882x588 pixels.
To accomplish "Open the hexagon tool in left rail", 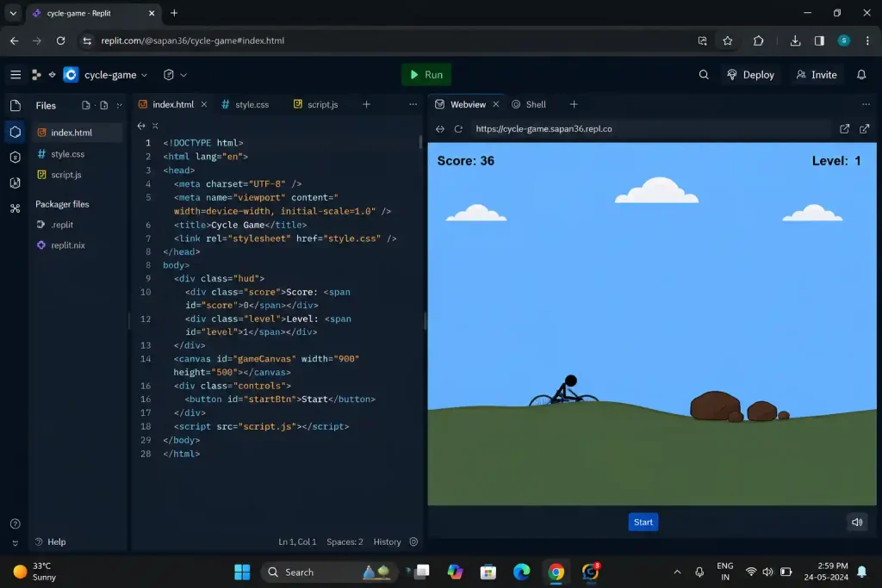I will (16, 132).
